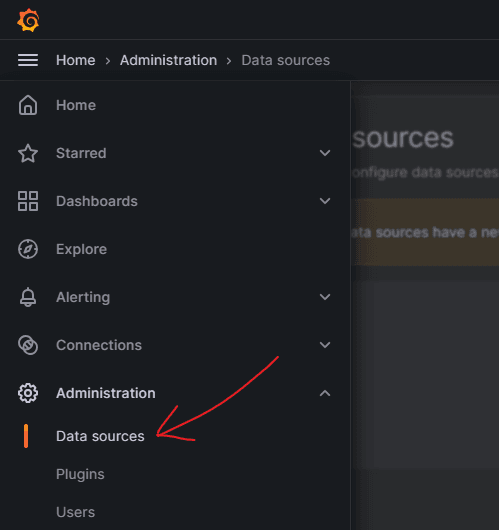The height and width of the screenshot is (530, 499).
Task: Expand the Dashboards section chevron
Action: click(x=325, y=201)
